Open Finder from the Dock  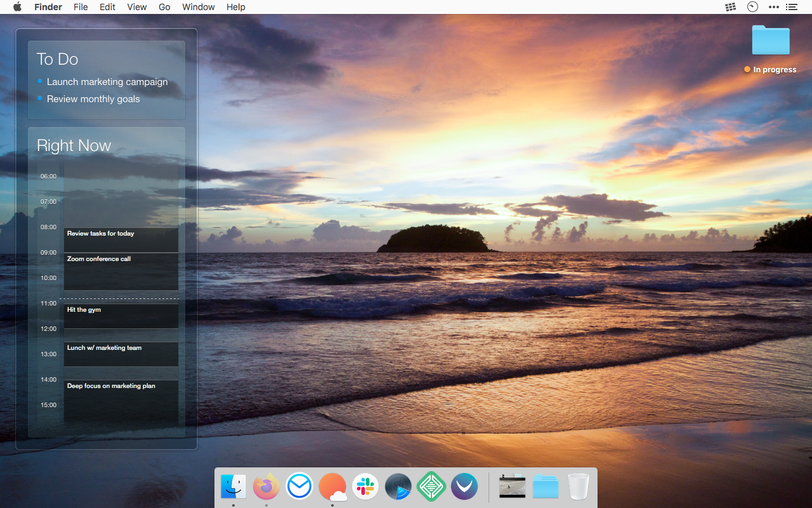(x=233, y=487)
